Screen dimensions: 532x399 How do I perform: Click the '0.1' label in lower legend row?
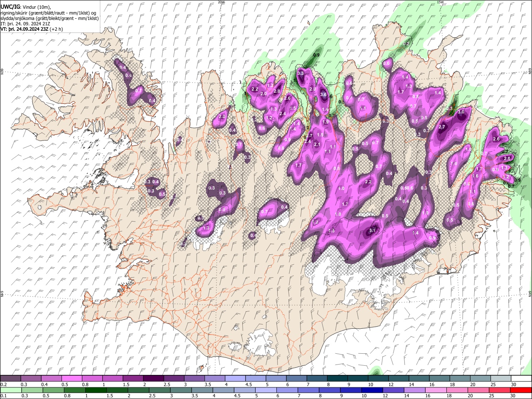3,396
